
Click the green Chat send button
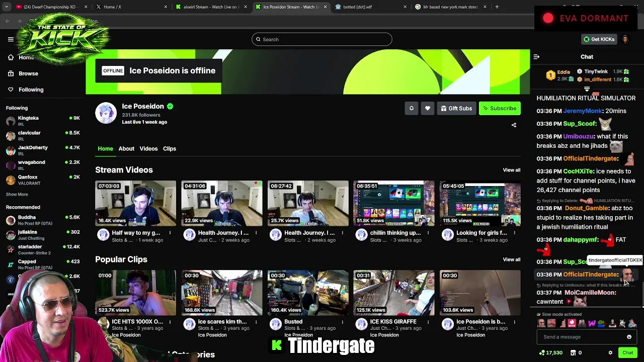628,352
